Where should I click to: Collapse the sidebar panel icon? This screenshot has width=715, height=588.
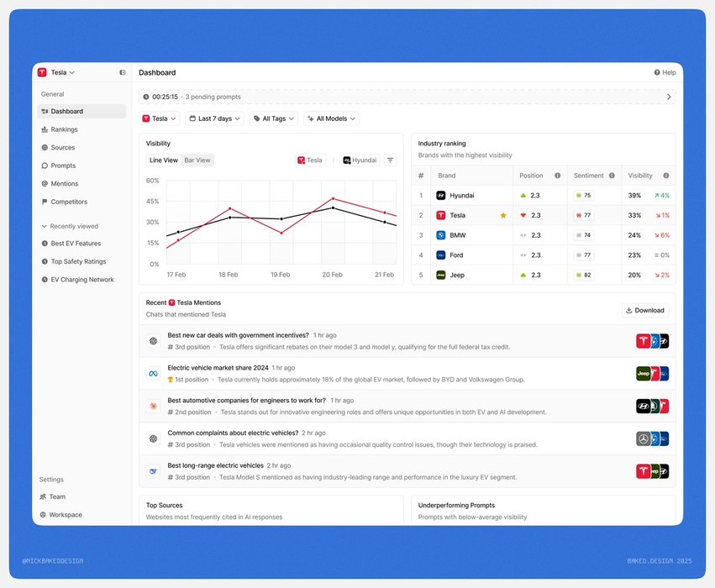(x=123, y=72)
